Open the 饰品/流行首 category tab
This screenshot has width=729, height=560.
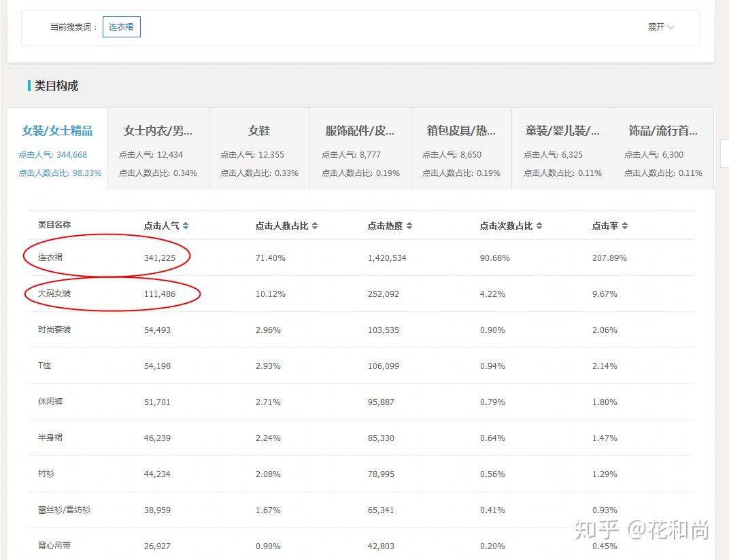click(663, 130)
